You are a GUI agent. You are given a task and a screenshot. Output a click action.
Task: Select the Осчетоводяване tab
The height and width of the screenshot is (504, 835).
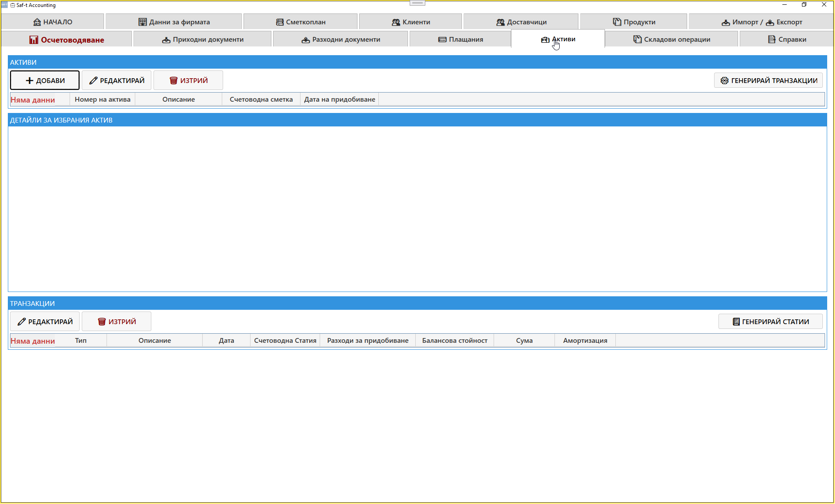pyautogui.click(x=67, y=40)
